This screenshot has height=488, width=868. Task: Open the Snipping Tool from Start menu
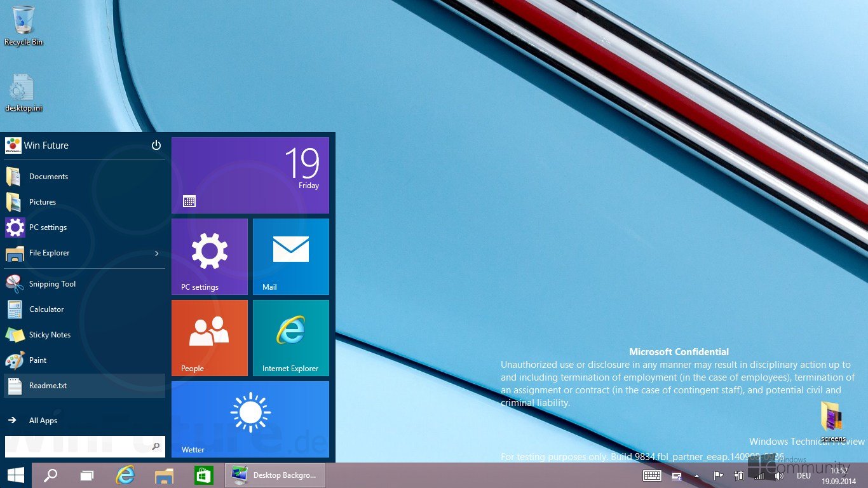pos(52,284)
